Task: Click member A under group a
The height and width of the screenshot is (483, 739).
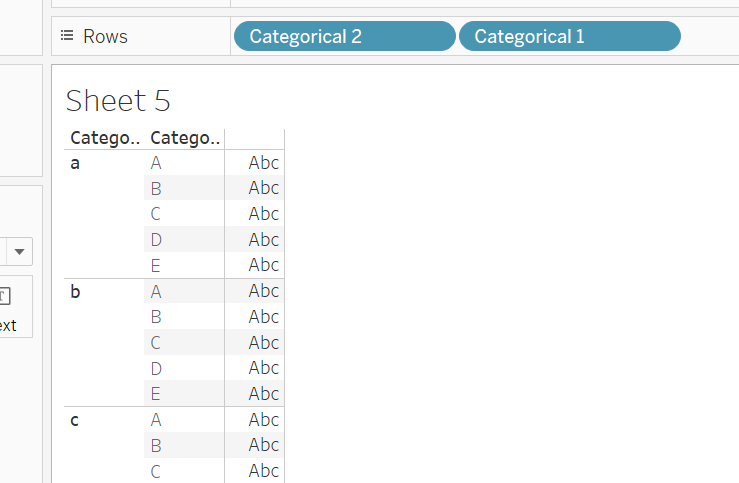Action: [156, 162]
